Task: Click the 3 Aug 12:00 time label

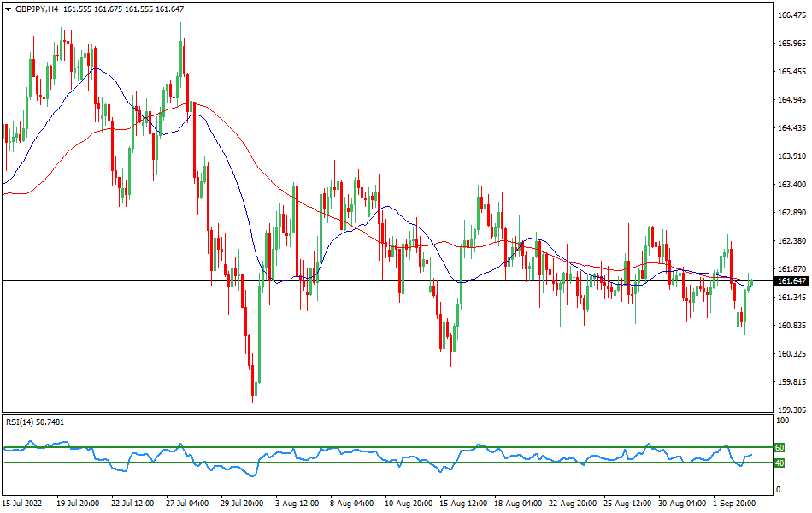Action: tap(298, 504)
